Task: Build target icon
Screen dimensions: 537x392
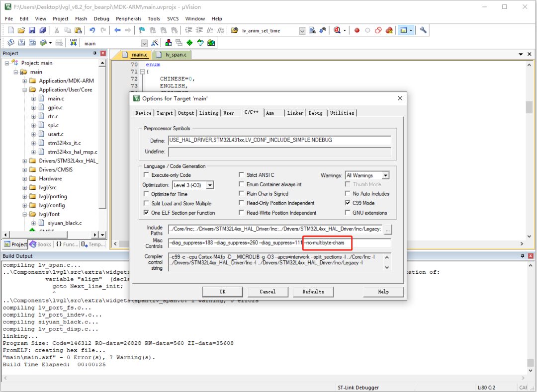Action: (21, 43)
